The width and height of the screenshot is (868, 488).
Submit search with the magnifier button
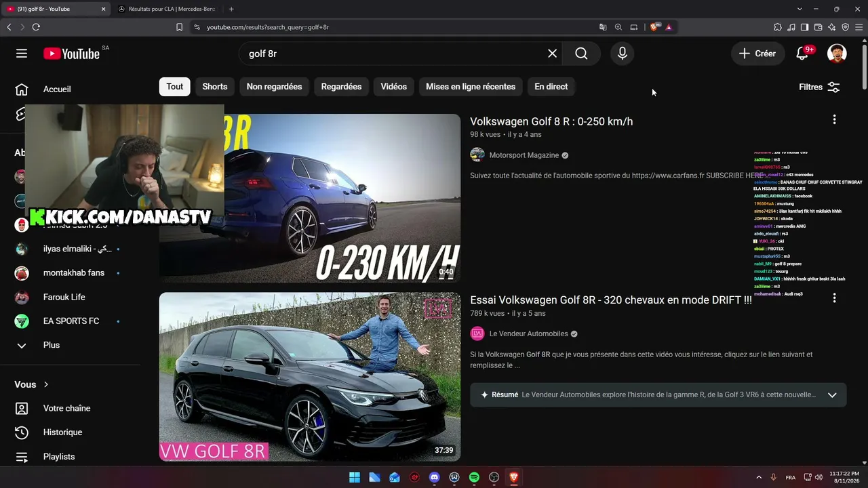tap(582, 54)
